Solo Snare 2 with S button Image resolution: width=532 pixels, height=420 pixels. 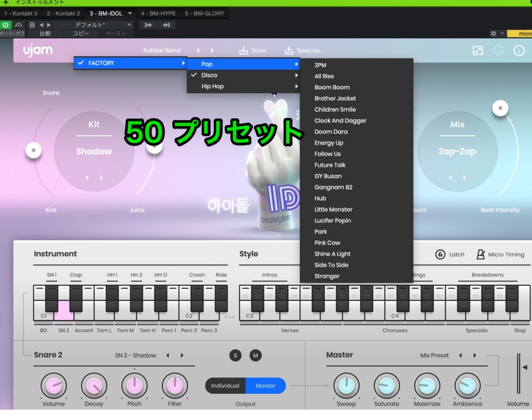point(235,356)
